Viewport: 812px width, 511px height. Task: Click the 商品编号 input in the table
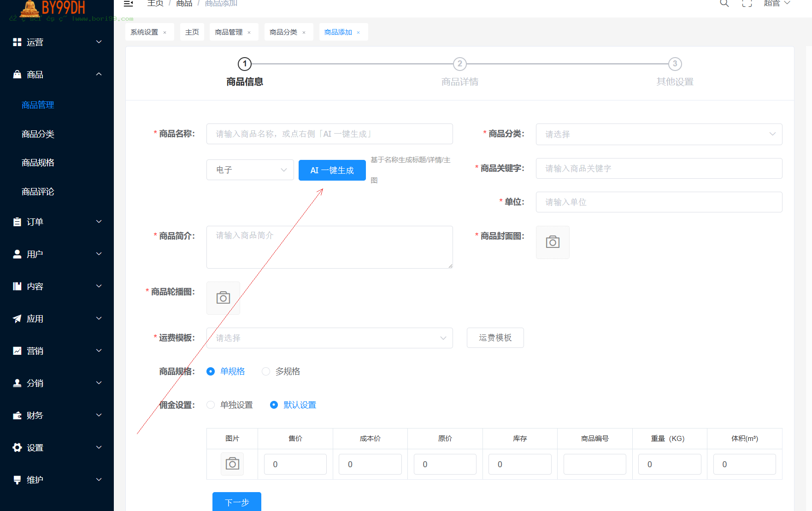[595, 464]
